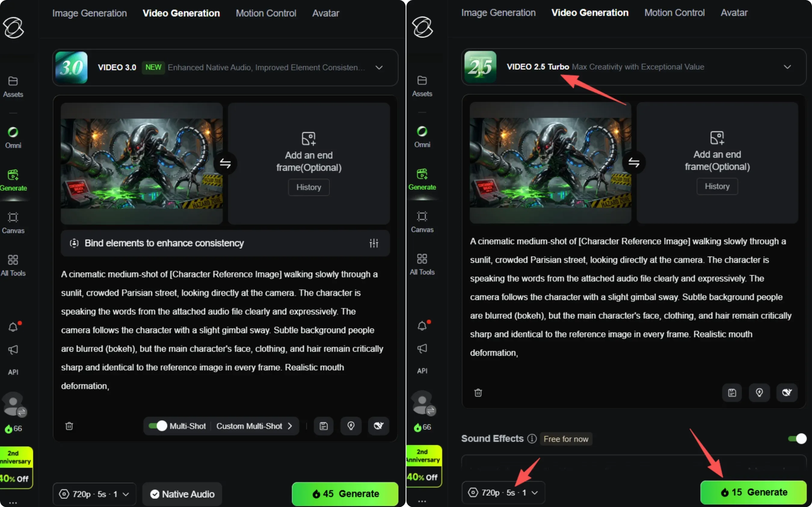Open All Tools in the left panel sidebar
812x507 pixels.
[13, 266]
